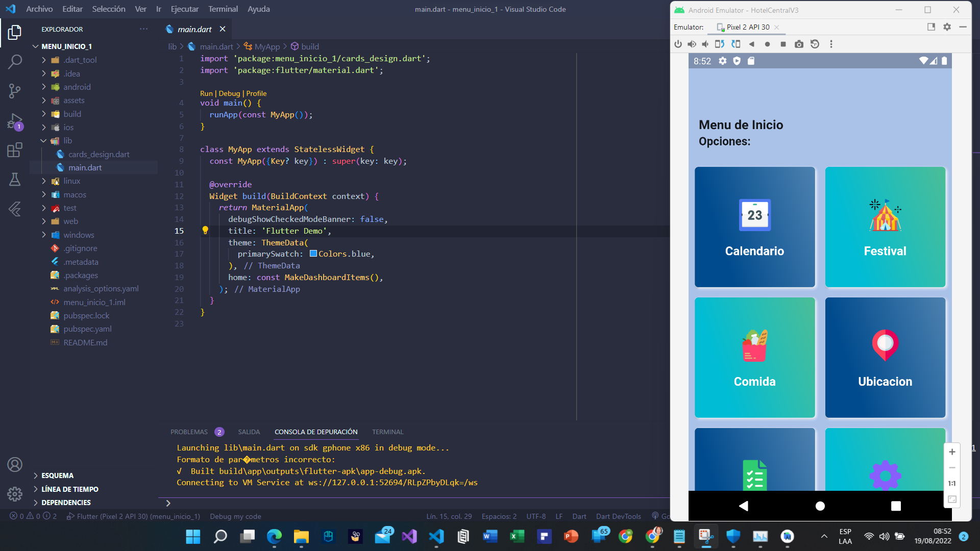Viewport: 980px width, 551px height.
Task: Close the main.dart editor tab
Action: click(223, 29)
